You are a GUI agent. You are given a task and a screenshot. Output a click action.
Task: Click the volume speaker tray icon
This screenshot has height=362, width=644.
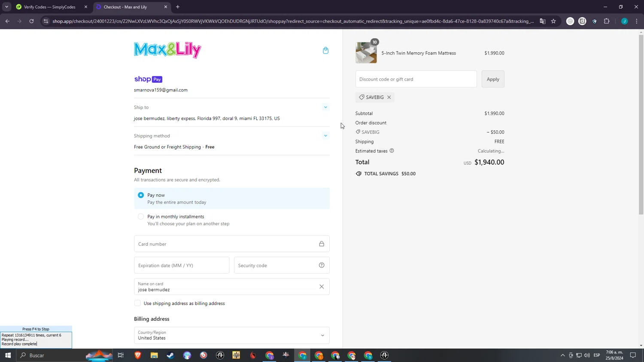(587, 355)
